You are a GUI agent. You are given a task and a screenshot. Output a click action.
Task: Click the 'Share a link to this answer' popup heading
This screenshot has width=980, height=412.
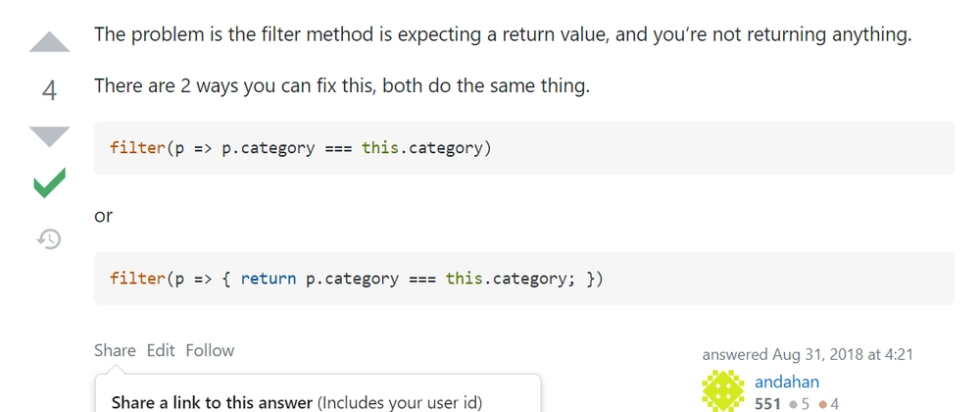pyautogui.click(x=212, y=402)
